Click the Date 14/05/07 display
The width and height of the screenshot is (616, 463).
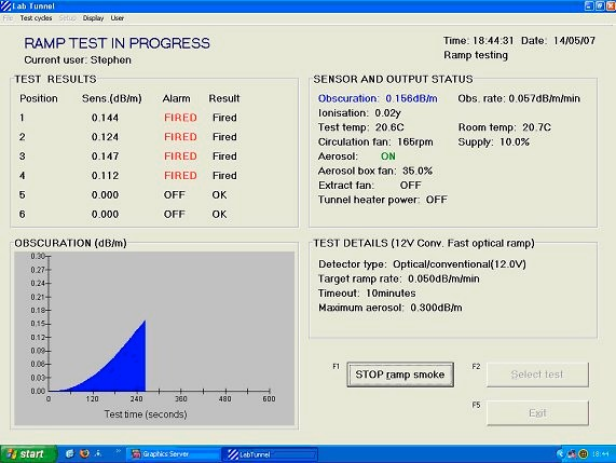558,40
